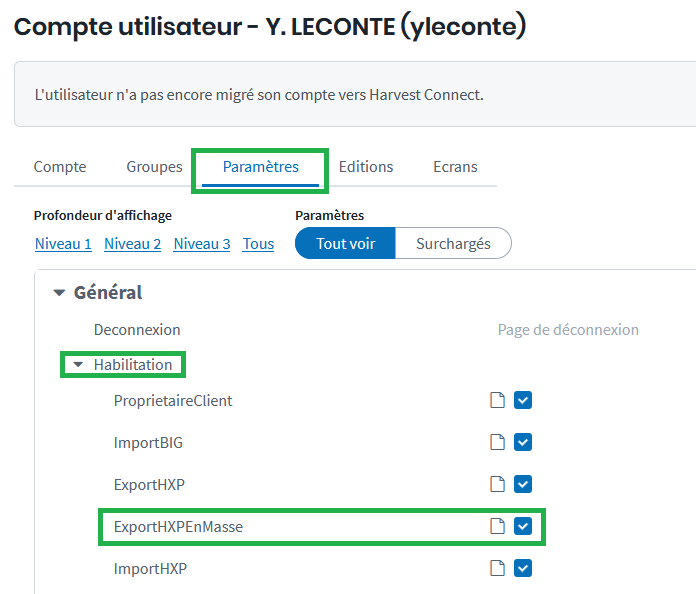Click the Niveau 1 depth link
The image size is (696, 594).
coord(63,244)
